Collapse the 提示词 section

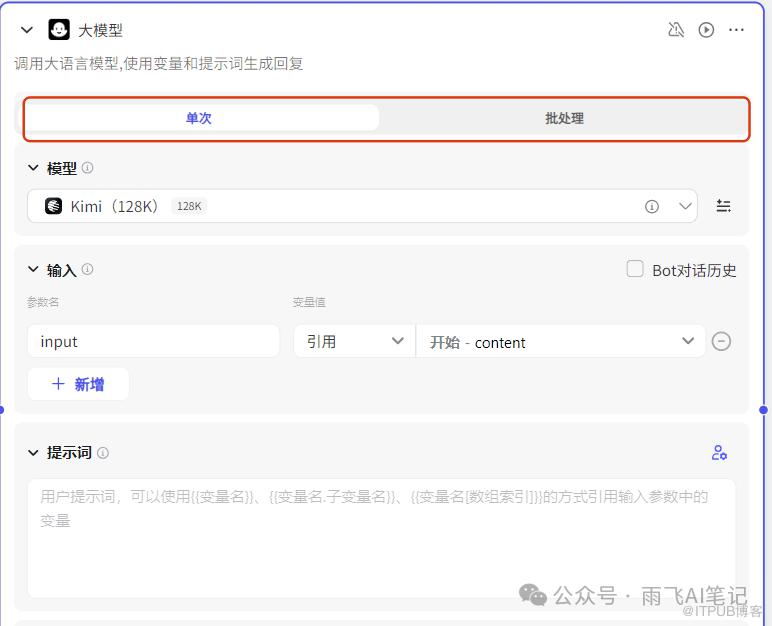tap(33, 453)
